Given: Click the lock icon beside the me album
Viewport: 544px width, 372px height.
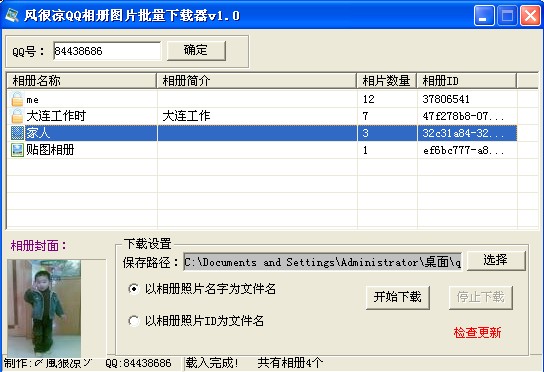Looking at the screenshot, I should click(x=17, y=99).
